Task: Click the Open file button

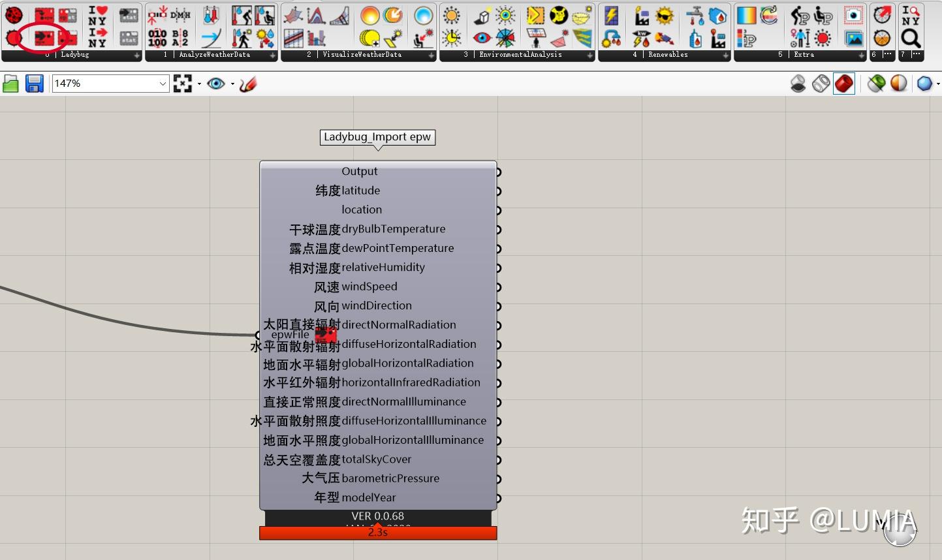Action: (x=10, y=84)
